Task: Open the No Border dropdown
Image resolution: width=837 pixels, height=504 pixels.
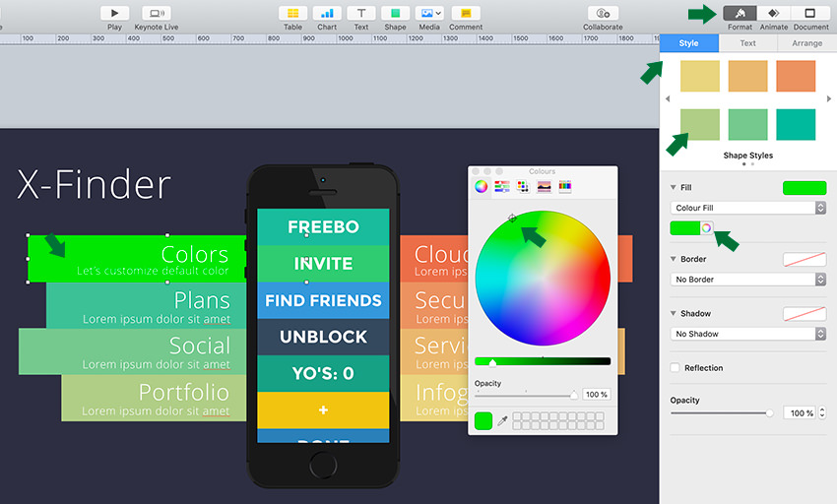Action: click(x=747, y=280)
